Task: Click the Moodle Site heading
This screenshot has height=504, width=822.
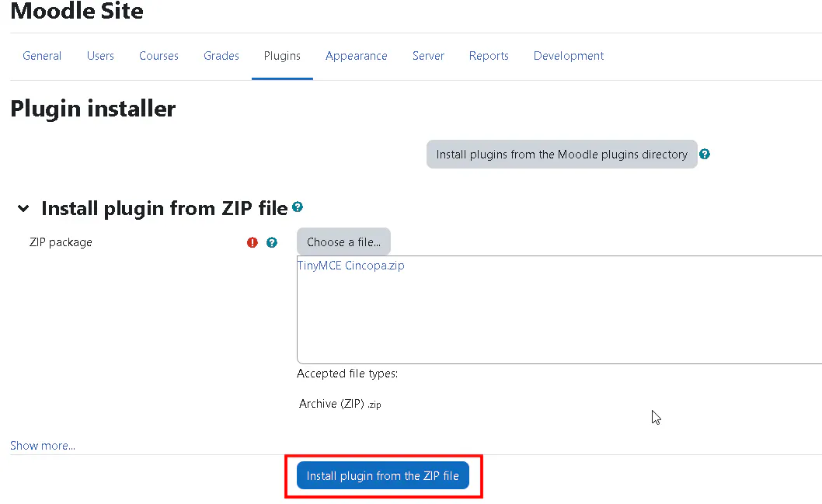Action: pyautogui.click(x=77, y=10)
